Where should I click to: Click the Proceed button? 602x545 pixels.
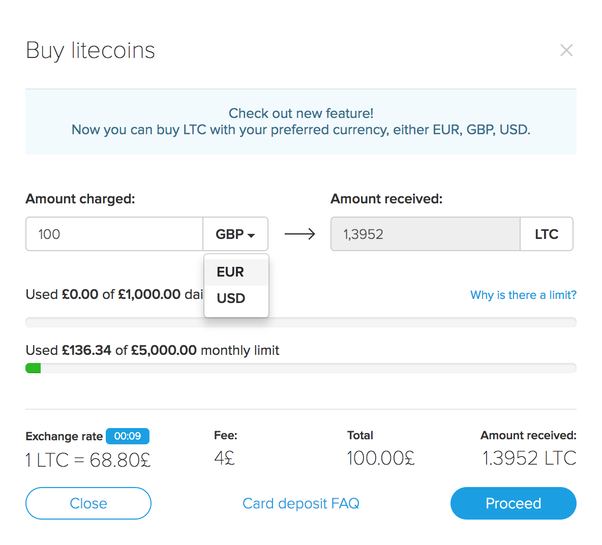tap(513, 504)
